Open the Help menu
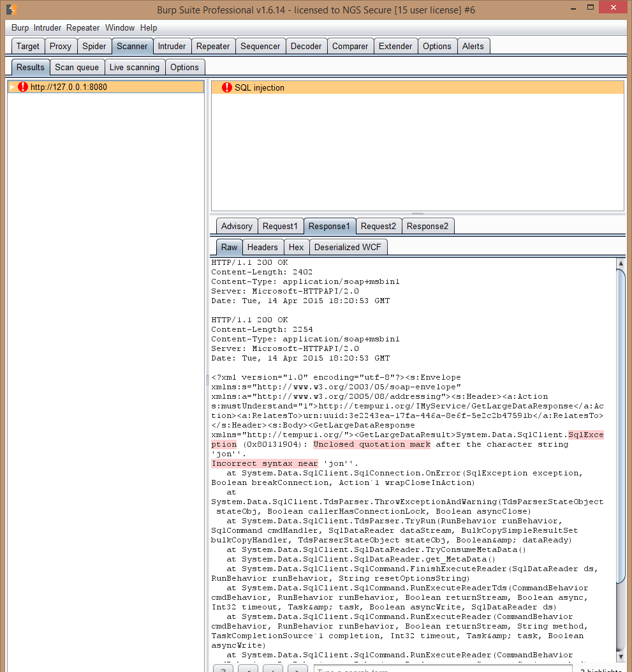Viewport: 632px width, 672px height. point(149,28)
